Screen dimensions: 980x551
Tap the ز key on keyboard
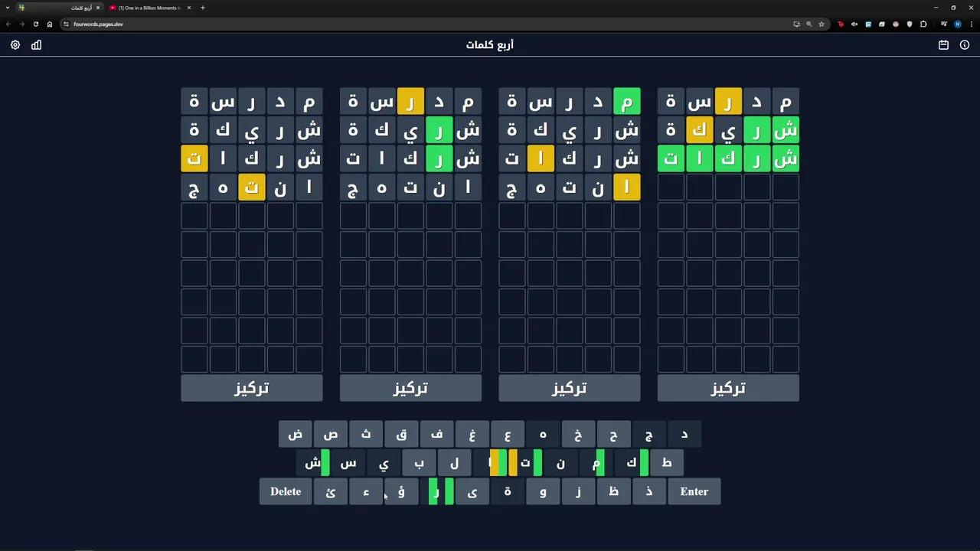(578, 491)
